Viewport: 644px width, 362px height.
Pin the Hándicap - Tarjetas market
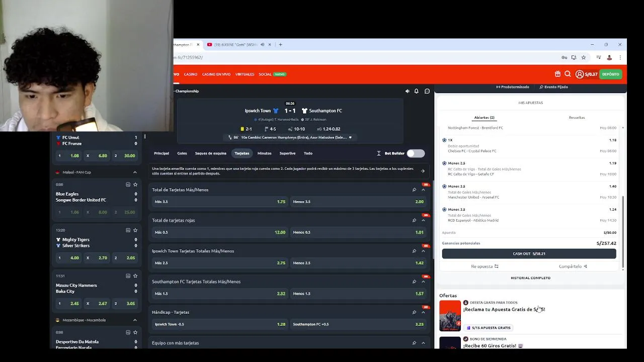point(414,312)
